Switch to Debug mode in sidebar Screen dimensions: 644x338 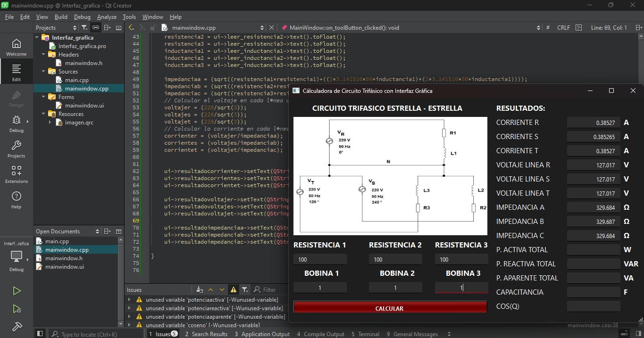click(x=16, y=124)
